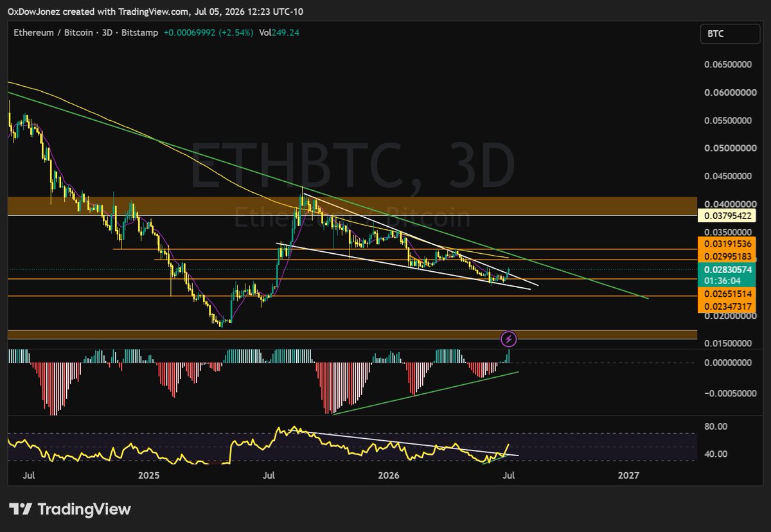
Task: Click the current price label 0.02830574
Action: point(727,270)
